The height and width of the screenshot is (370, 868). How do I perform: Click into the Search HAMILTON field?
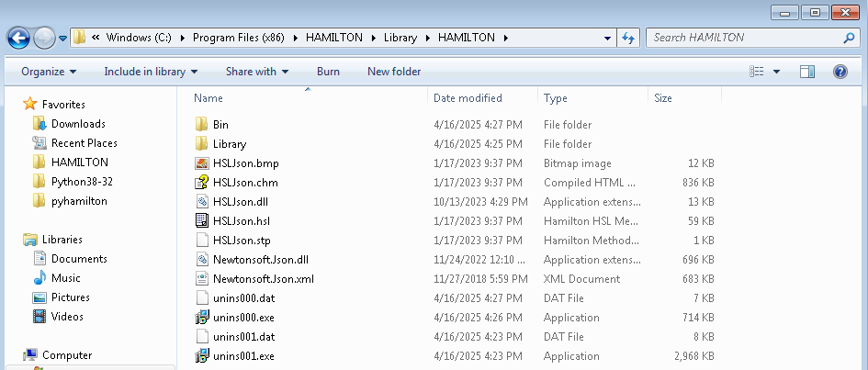(746, 38)
